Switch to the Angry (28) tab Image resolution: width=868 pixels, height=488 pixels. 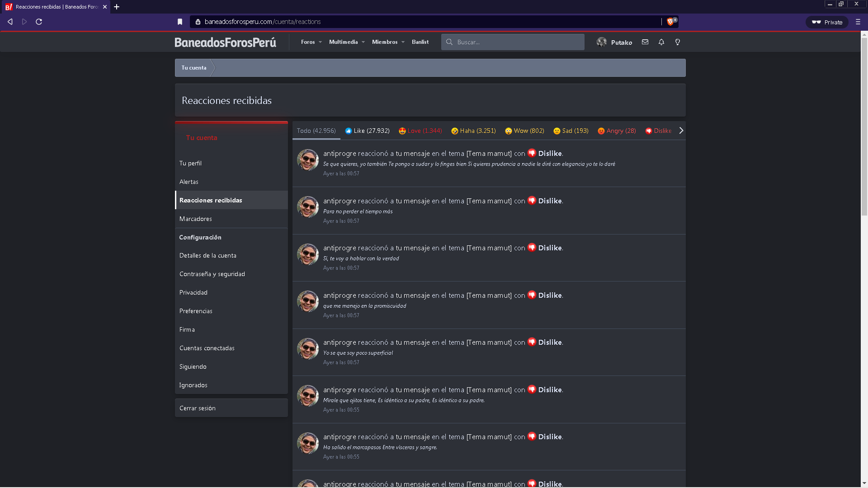[617, 131]
